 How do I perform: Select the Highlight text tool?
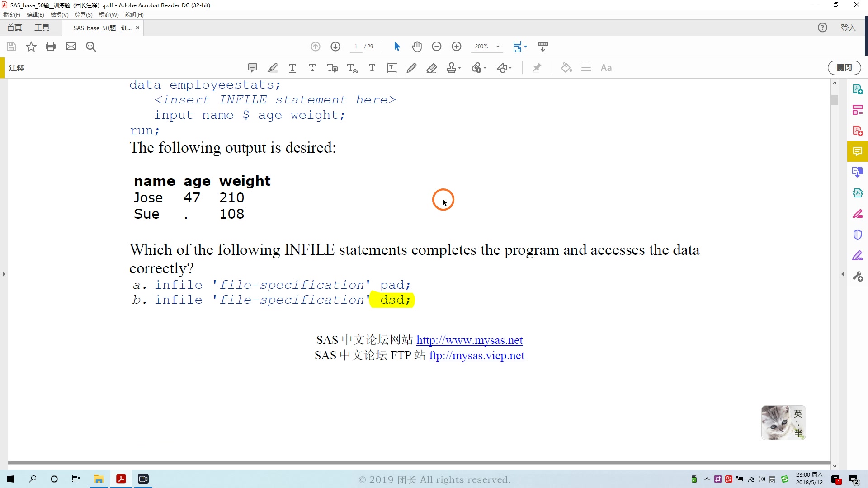coord(273,68)
